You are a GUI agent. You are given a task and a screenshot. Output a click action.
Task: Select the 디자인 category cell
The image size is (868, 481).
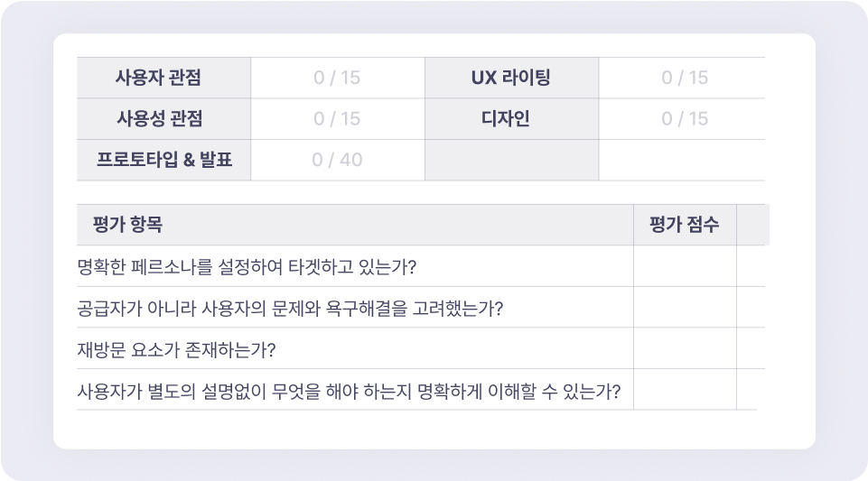point(511,118)
